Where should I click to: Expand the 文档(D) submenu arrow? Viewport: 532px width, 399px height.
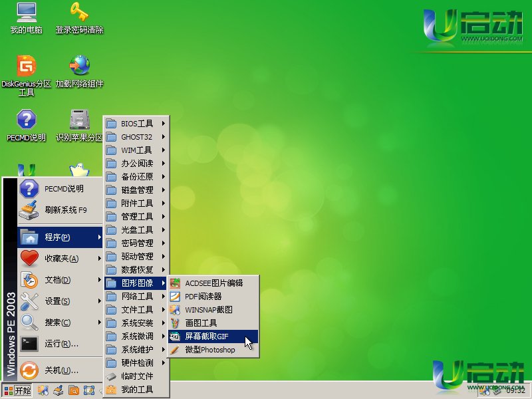tap(99, 279)
